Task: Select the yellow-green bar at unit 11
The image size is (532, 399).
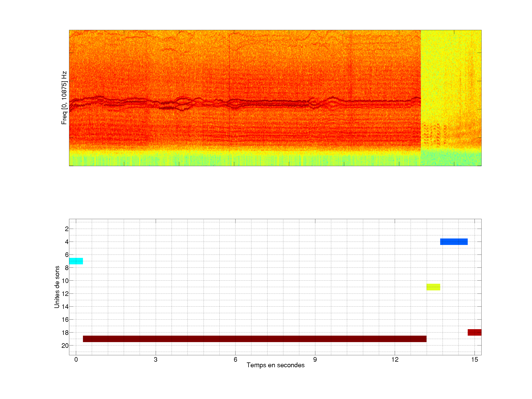Action: (433, 287)
